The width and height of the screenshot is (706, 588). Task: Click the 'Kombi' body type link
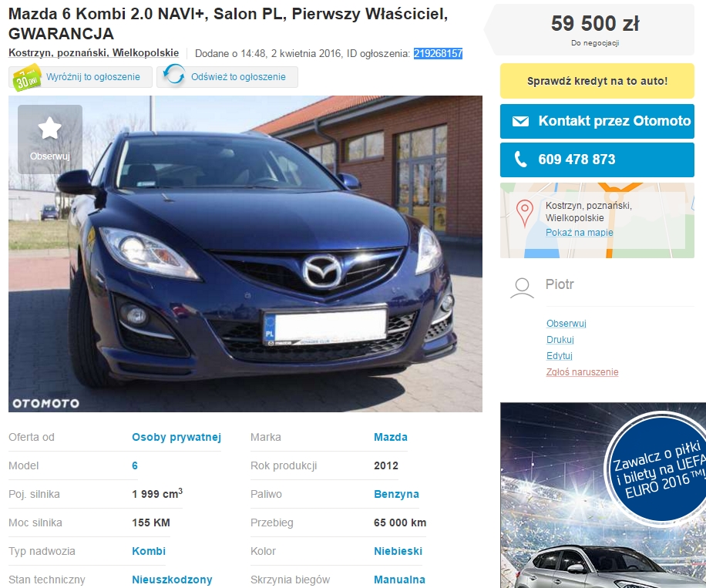pos(149,551)
